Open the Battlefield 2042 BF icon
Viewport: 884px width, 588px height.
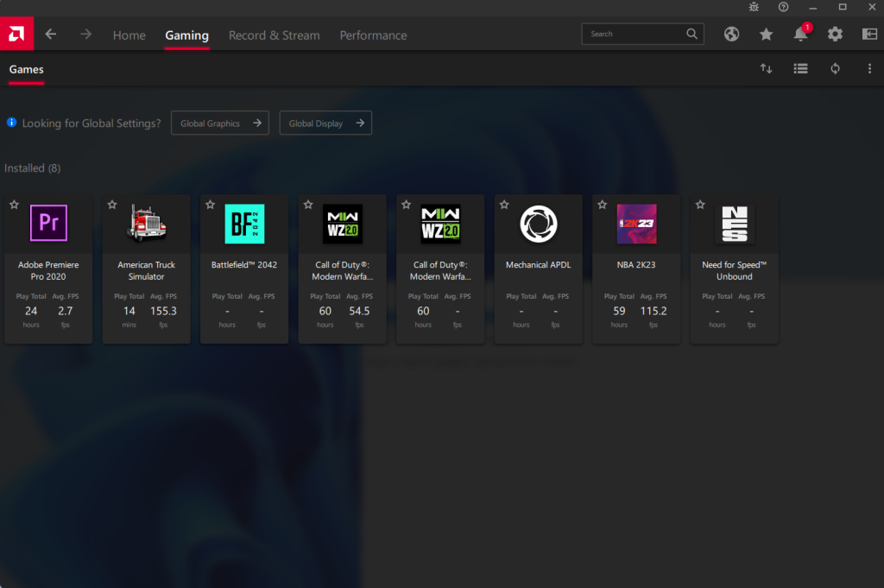(244, 224)
